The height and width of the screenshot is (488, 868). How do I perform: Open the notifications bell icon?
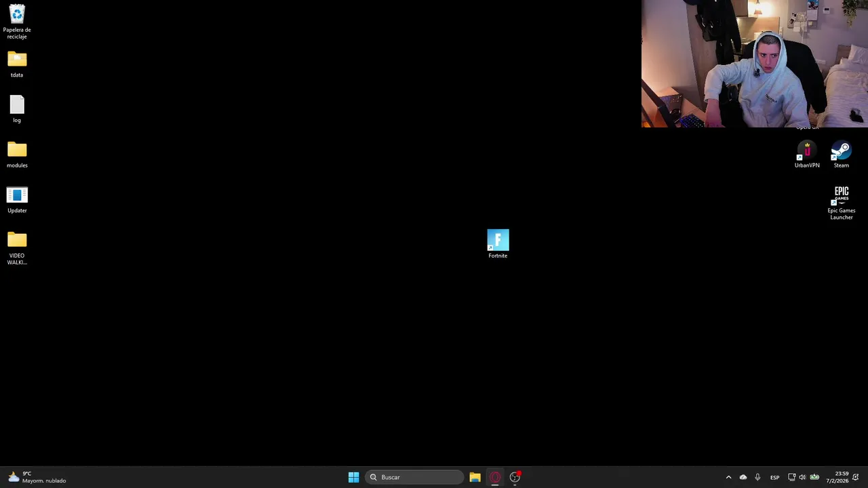point(856,477)
